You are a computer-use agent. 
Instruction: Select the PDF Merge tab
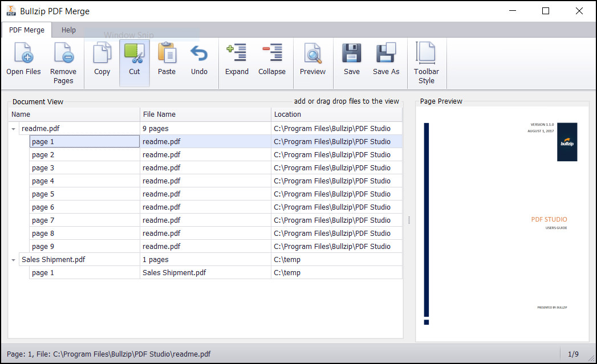coord(26,30)
